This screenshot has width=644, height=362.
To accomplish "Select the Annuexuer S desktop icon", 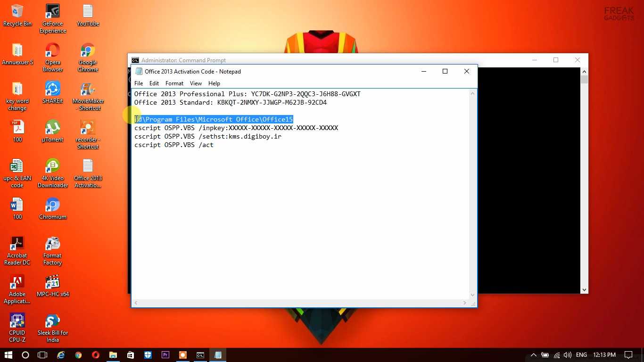I will point(17,54).
